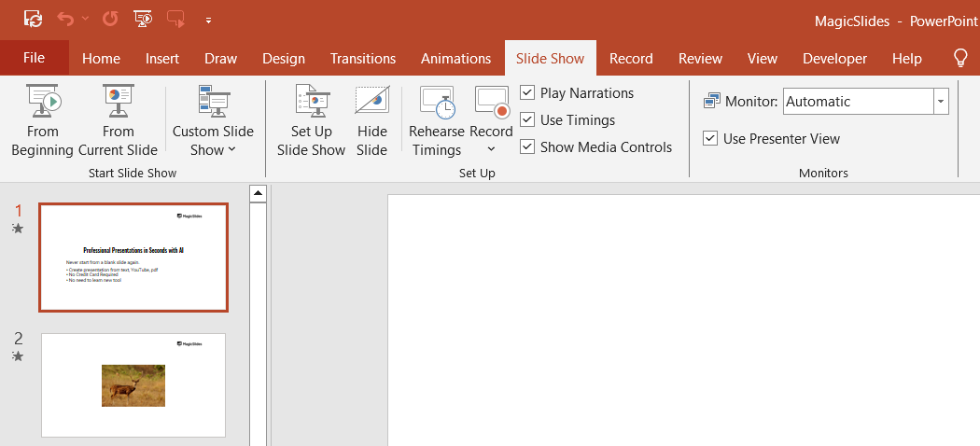
Task: Click the Redo/Repeat icon in the title bar
Action: tap(110, 18)
